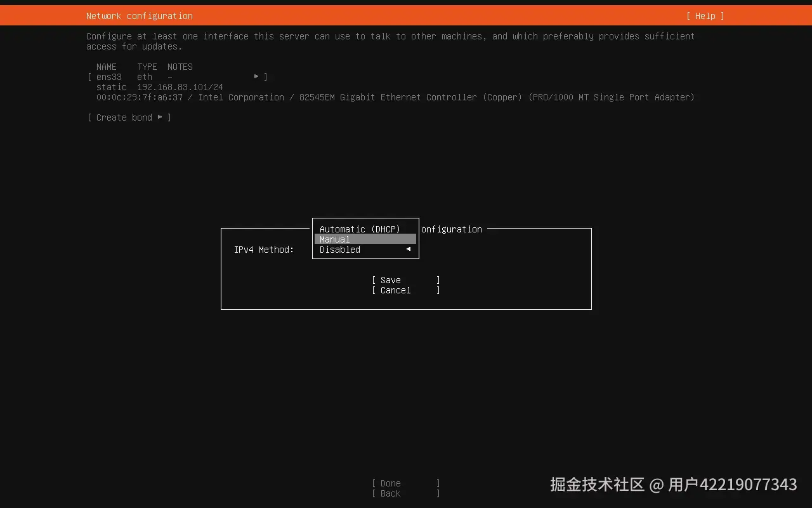
Task: Click the Network configuration title
Action: click(x=139, y=15)
